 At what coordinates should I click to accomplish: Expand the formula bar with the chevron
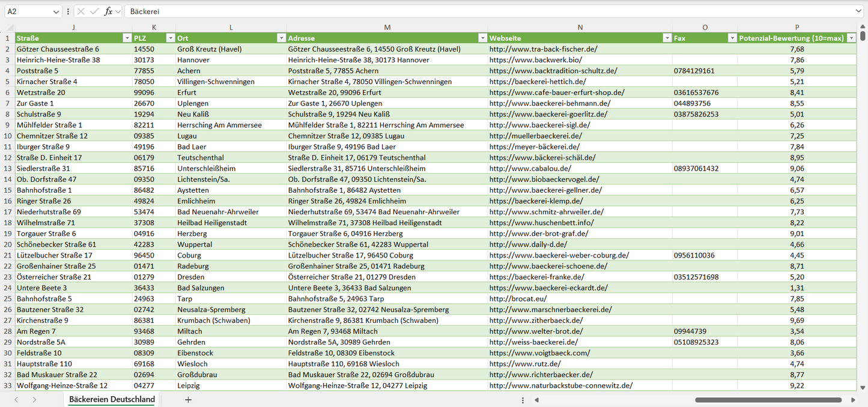pyautogui.click(x=858, y=11)
